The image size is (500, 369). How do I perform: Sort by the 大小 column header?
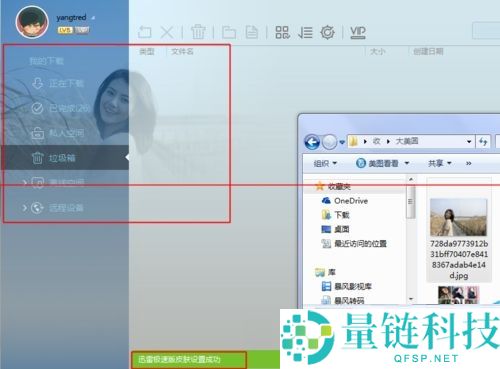point(378,51)
